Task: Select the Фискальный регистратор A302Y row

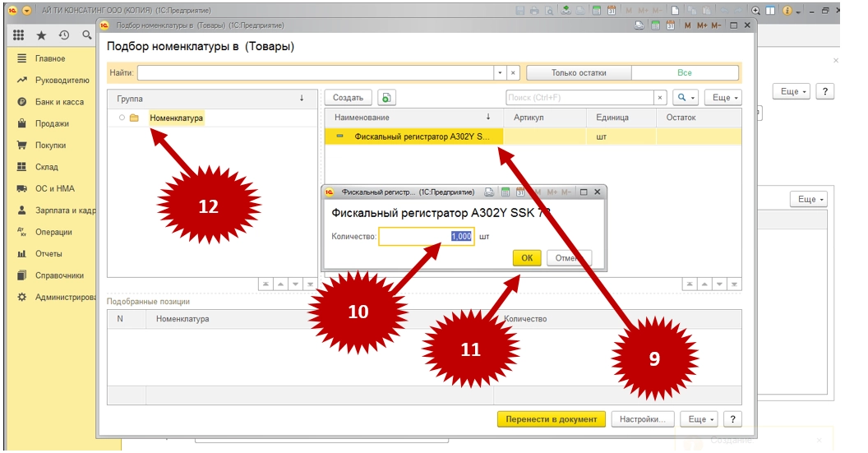Action: tap(533, 136)
